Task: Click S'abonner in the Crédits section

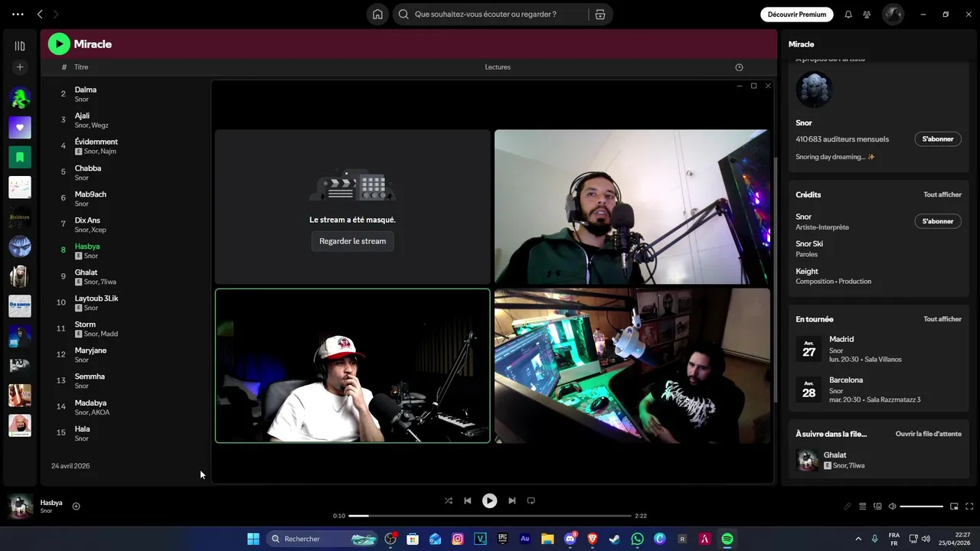Action: (x=938, y=221)
